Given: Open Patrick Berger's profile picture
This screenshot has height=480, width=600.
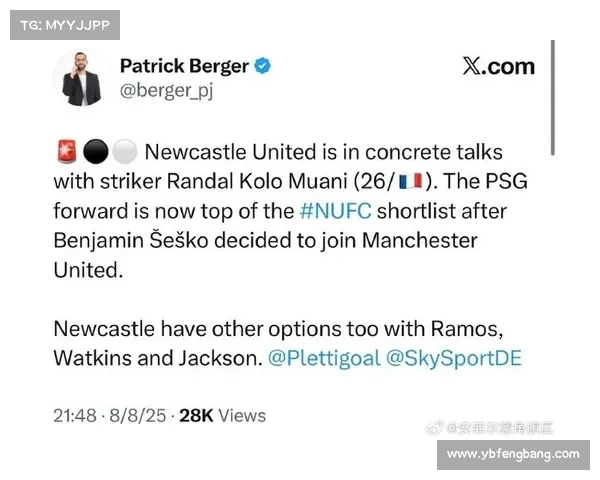Looking at the screenshot, I should click(x=81, y=79).
